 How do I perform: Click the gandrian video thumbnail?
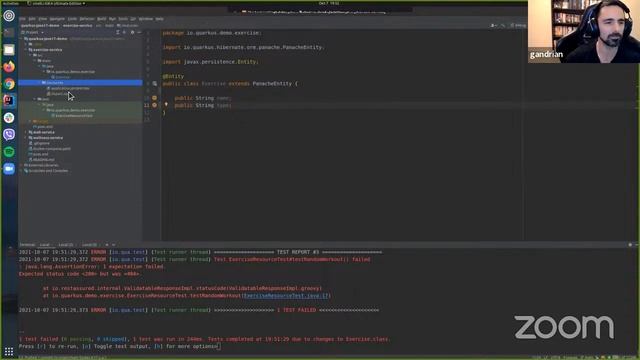click(x=584, y=31)
